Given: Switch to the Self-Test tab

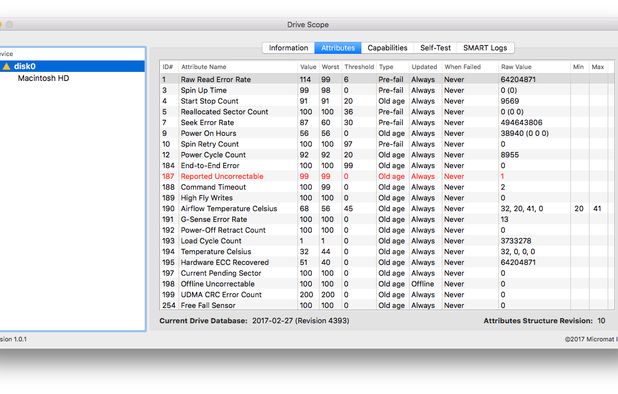Looking at the screenshot, I should (435, 48).
